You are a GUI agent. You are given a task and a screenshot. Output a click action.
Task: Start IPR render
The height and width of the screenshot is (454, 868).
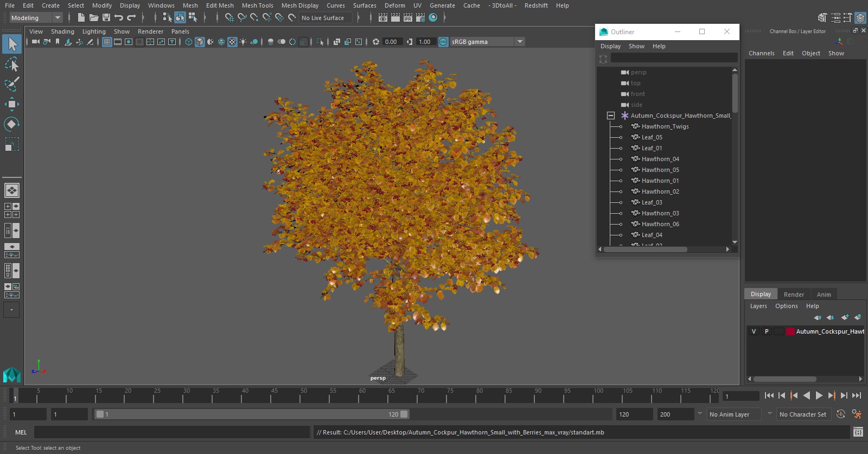(x=408, y=17)
